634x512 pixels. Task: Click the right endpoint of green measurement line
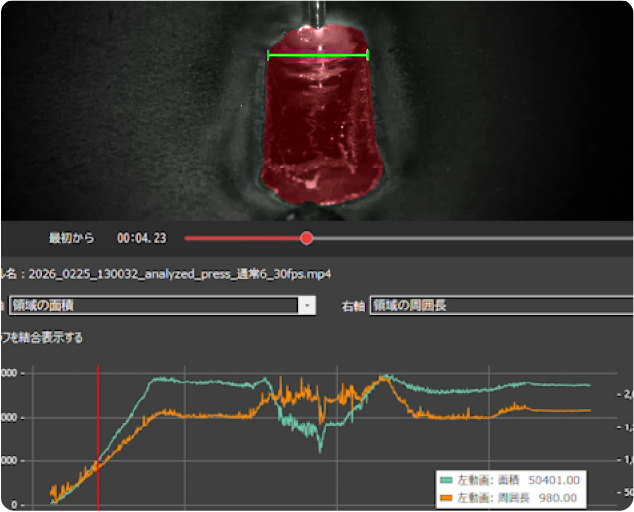368,55
